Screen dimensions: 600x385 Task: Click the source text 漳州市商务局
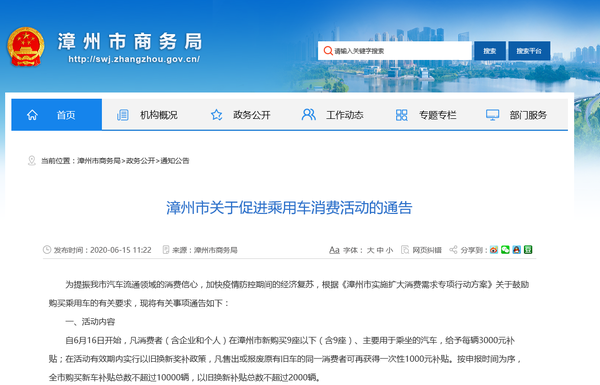coord(216,250)
